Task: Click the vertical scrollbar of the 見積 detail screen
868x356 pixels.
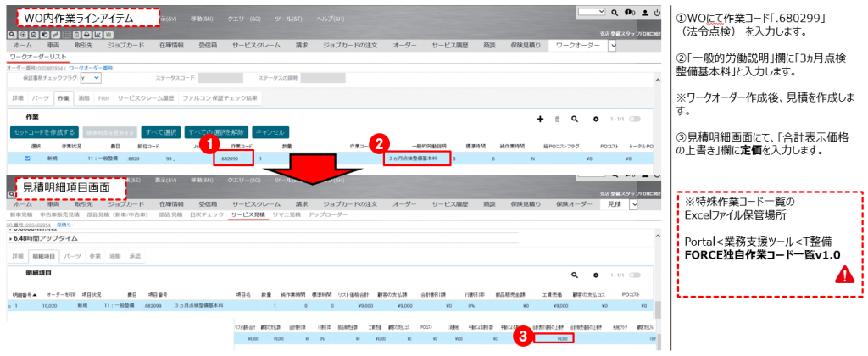Action: pos(658,322)
